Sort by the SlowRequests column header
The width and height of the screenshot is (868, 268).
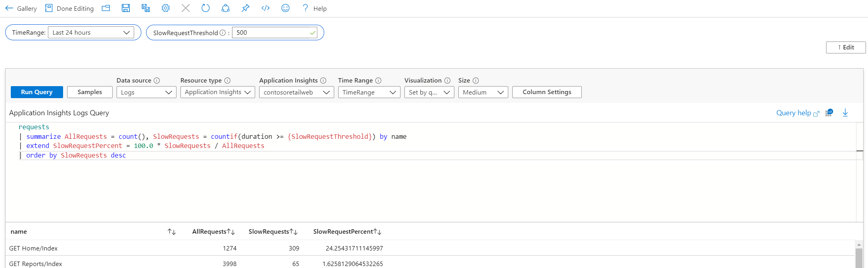coord(273,232)
